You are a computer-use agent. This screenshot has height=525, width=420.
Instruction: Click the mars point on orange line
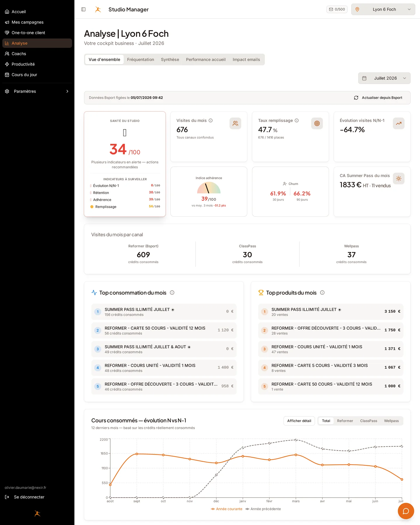[x=296, y=455]
